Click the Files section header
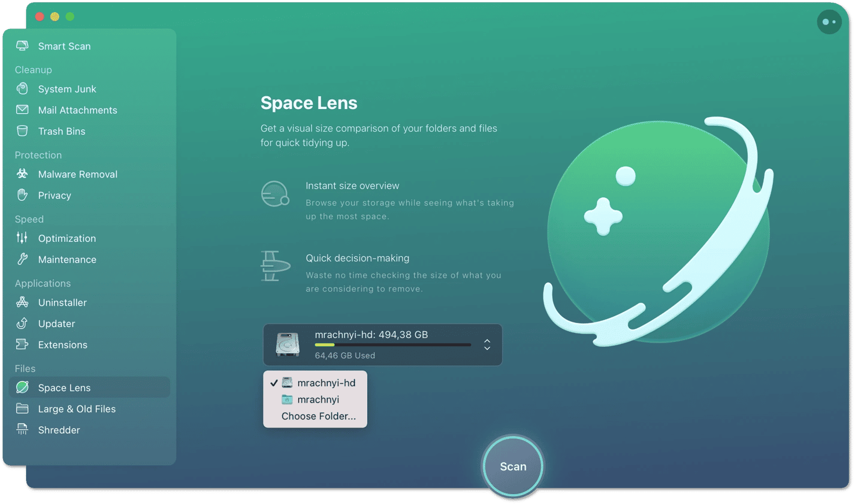 click(x=25, y=368)
